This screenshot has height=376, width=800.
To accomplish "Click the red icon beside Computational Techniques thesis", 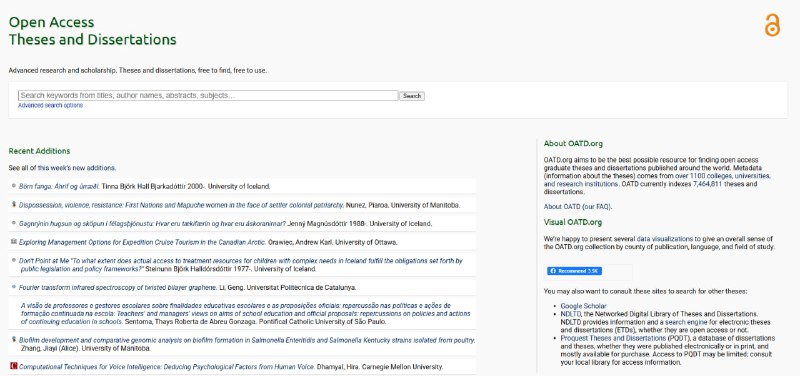I will tap(13, 366).
